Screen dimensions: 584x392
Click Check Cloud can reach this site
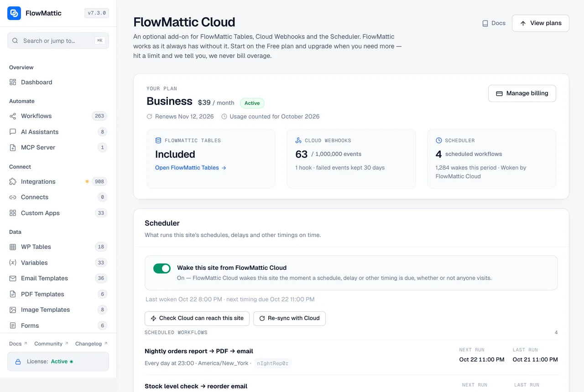pyautogui.click(x=197, y=318)
